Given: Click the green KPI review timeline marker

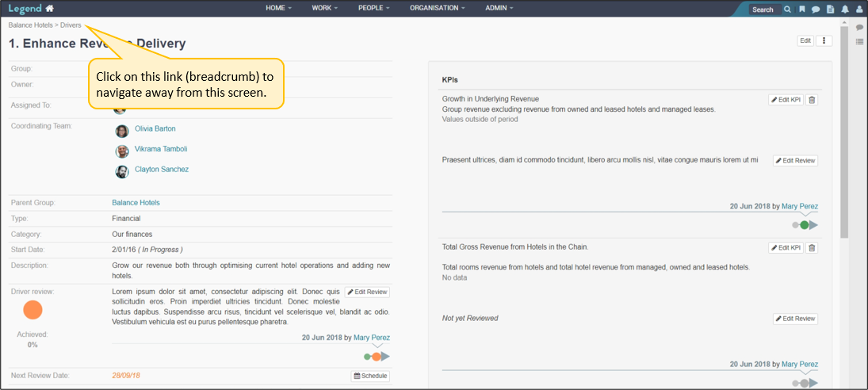Looking at the screenshot, I should (804, 225).
